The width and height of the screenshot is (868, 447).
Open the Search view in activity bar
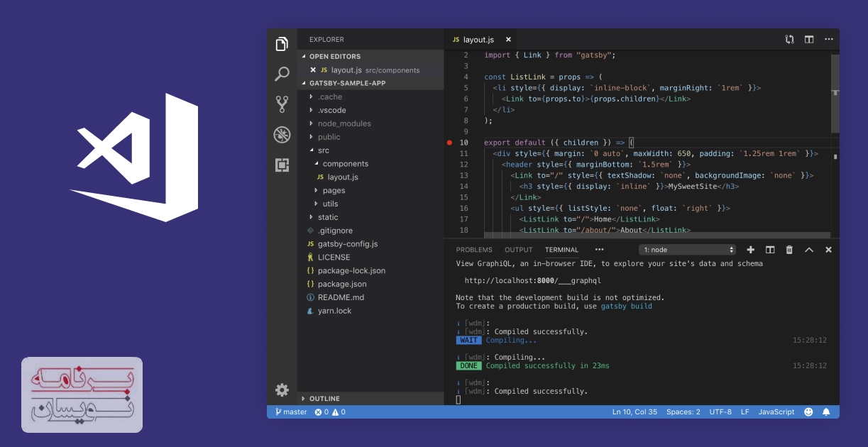(x=282, y=74)
